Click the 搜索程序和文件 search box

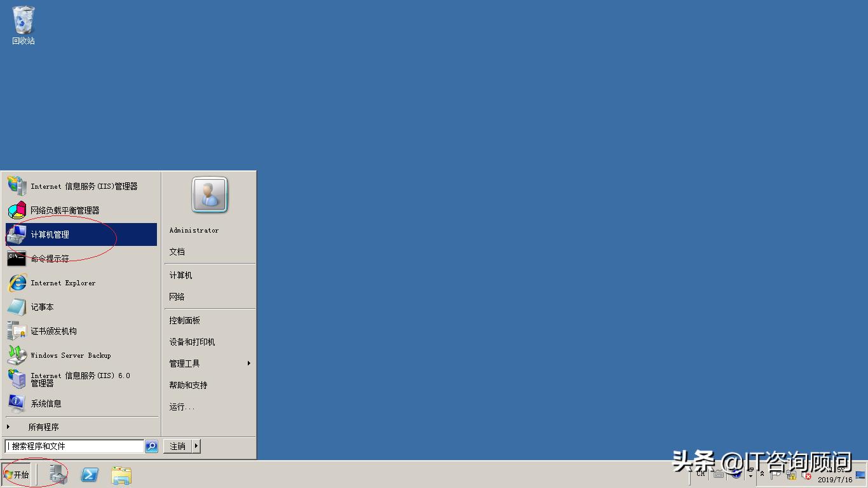[x=73, y=445]
